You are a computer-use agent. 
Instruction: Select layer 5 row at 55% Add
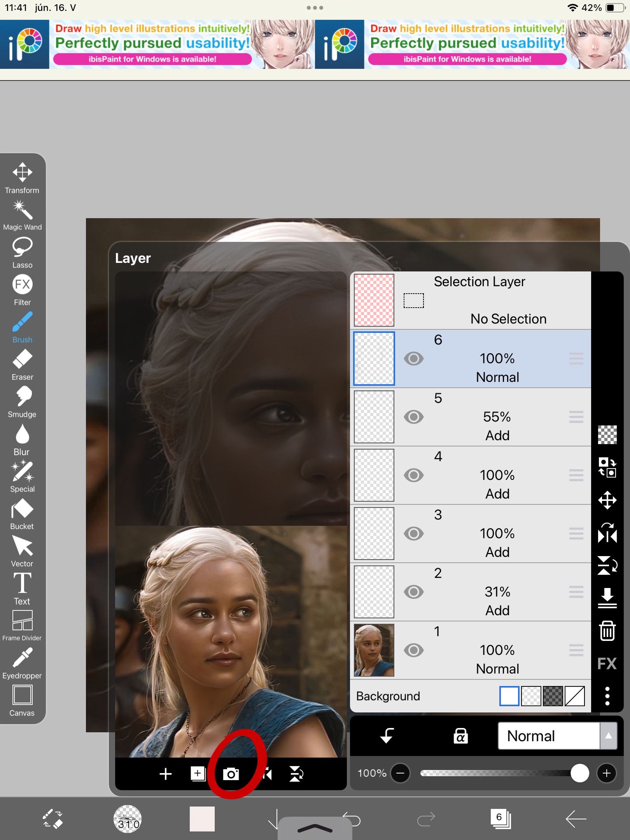(471, 417)
